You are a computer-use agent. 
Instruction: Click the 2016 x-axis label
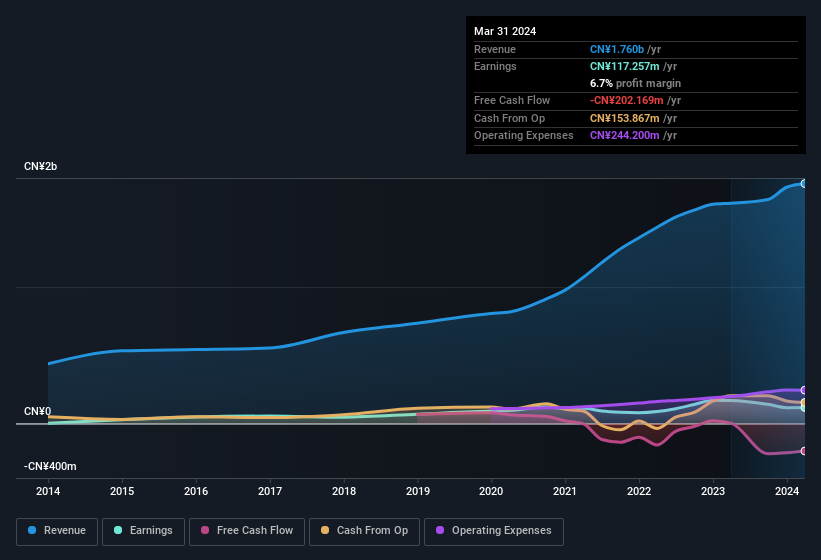pos(196,491)
